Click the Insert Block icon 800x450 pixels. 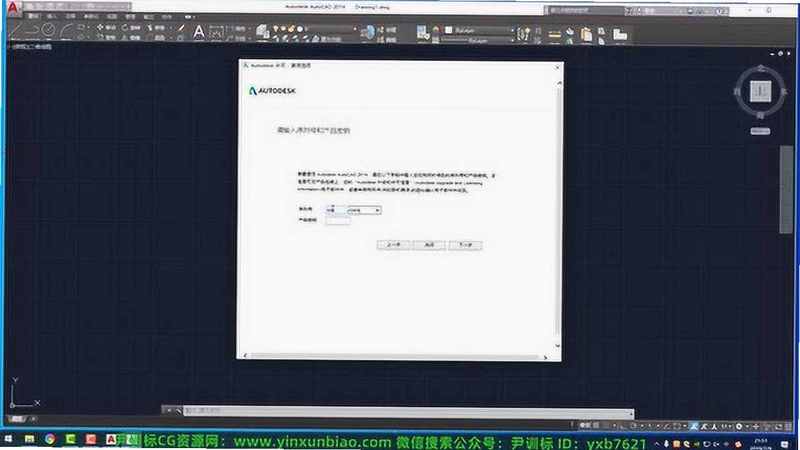[x=367, y=33]
